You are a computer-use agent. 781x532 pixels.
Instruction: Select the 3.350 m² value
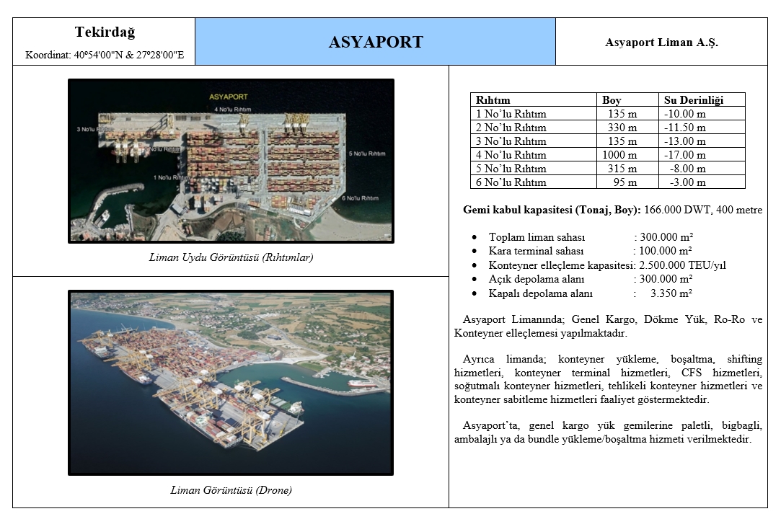tap(671, 293)
